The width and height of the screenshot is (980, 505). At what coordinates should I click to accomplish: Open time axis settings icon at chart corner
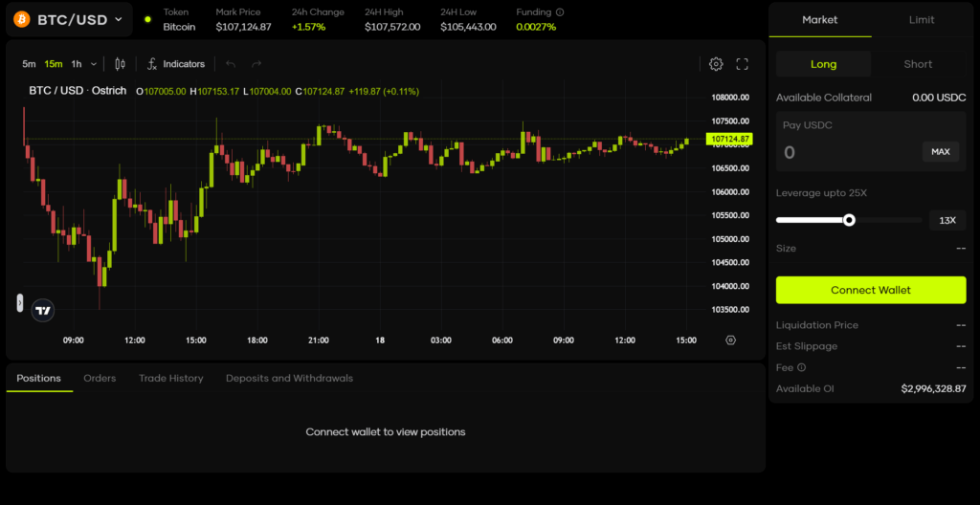(x=731, y=340)
